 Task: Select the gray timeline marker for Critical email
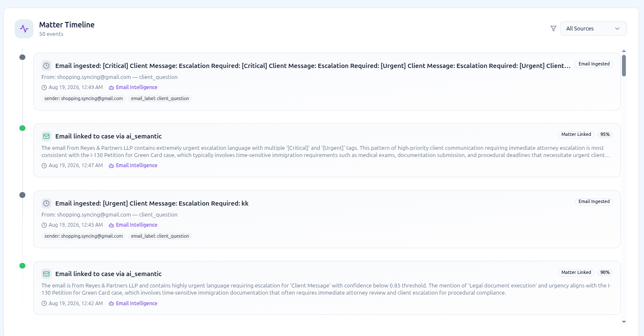click(x=22, y=57)
